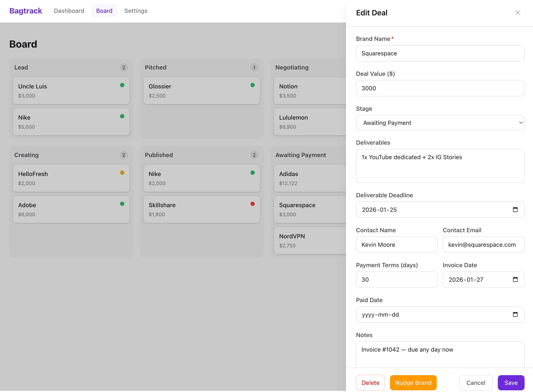This screenshot has height=392, width=533.
Task: Click the Nudge Brand button
Action: click(413, 383)
